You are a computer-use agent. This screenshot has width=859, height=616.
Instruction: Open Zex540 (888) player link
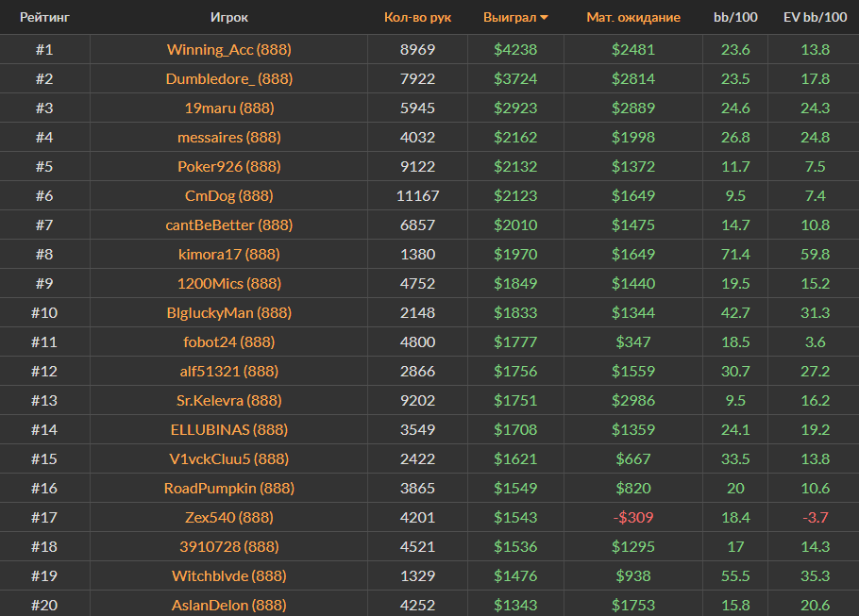click(x=229, y=518)
